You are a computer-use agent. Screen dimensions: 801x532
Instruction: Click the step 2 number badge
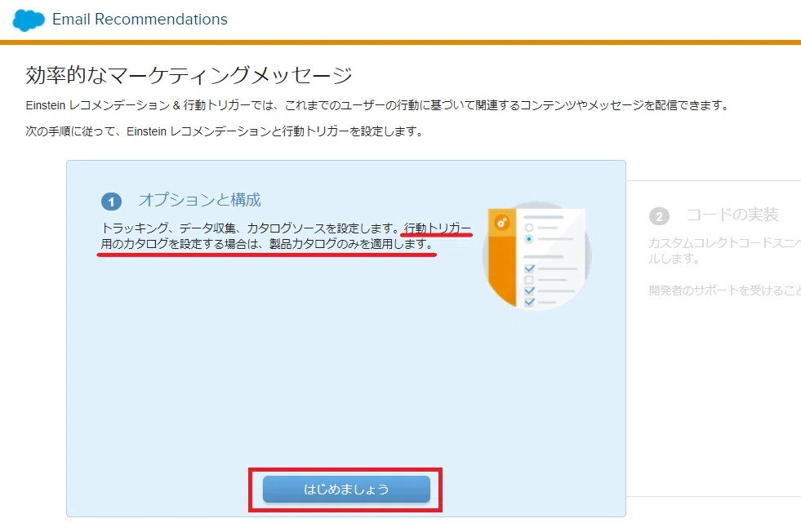coord(659,216)
